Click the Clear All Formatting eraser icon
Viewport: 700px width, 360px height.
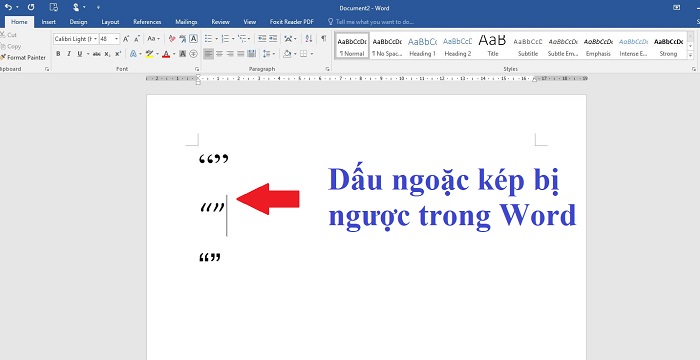[172, 39]
